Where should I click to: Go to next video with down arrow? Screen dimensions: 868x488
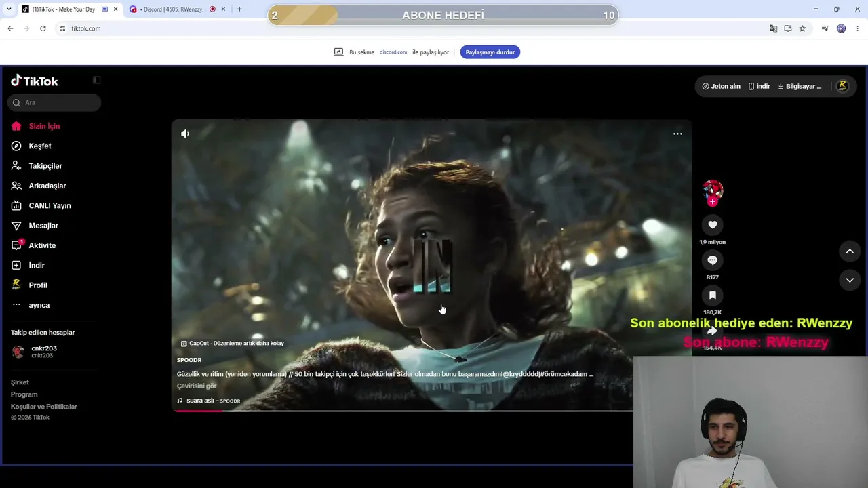850,280
